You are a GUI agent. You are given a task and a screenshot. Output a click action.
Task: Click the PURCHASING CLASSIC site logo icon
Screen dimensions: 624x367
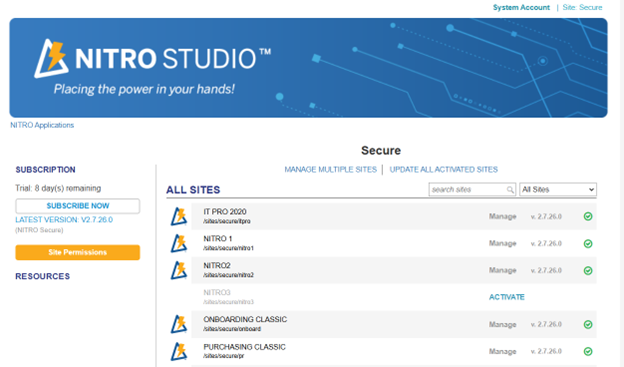click(179, 351)
